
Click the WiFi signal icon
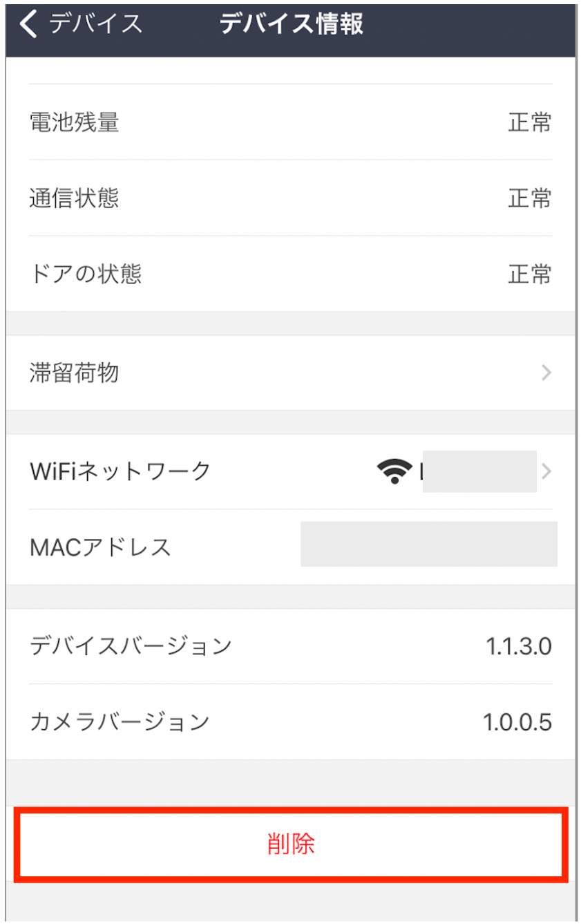click(x=394, y=471)
